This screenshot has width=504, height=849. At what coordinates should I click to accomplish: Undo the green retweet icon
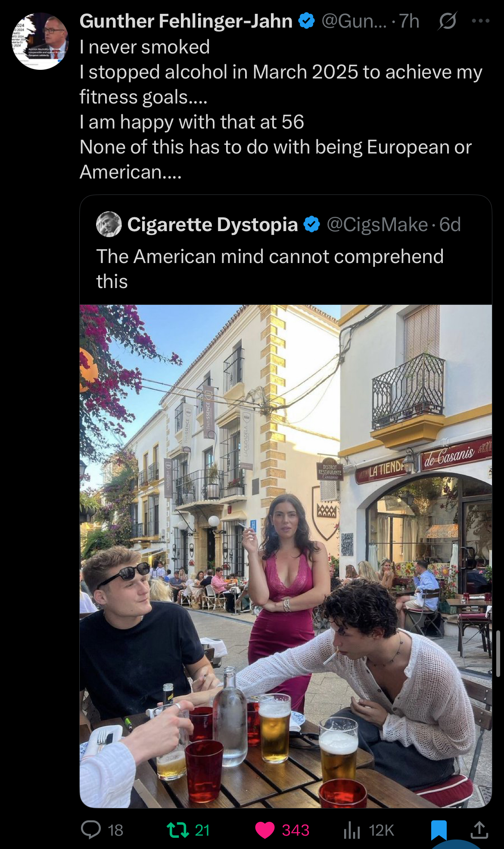point(178,830)
